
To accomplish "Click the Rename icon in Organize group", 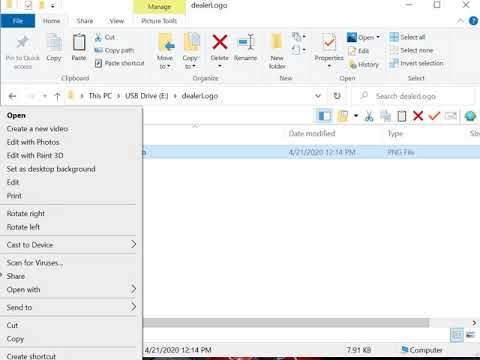I will 246,42.
